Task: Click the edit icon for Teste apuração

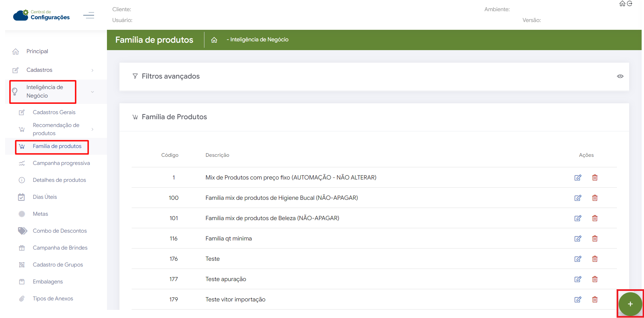Action: coord(578,279)
